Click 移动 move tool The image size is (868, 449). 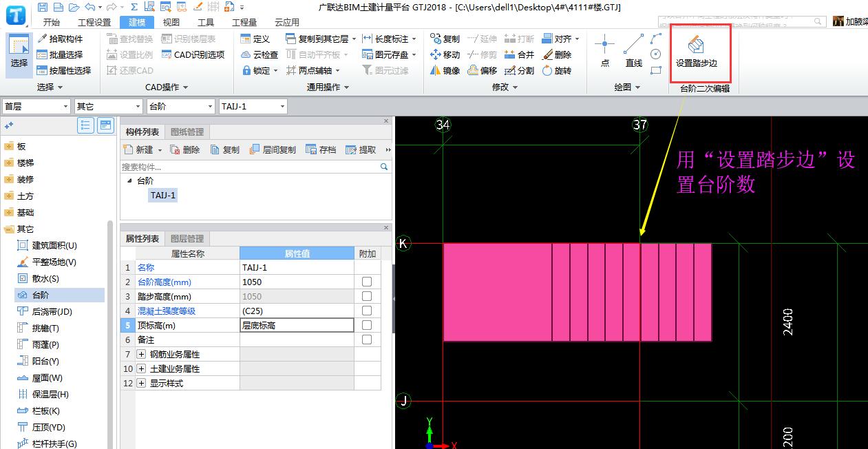click(445, 54)
